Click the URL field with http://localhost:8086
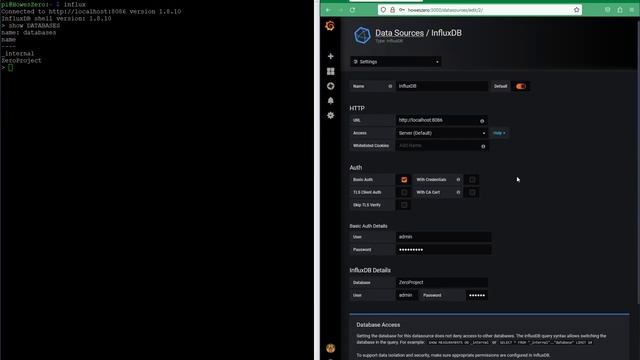 [x=442, y=120]
